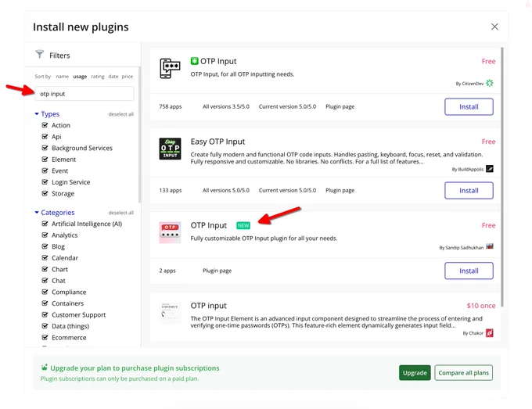Viewport: 532px width, 409px height.
Task: Sort plugins by name
Action: click(62, 77)
